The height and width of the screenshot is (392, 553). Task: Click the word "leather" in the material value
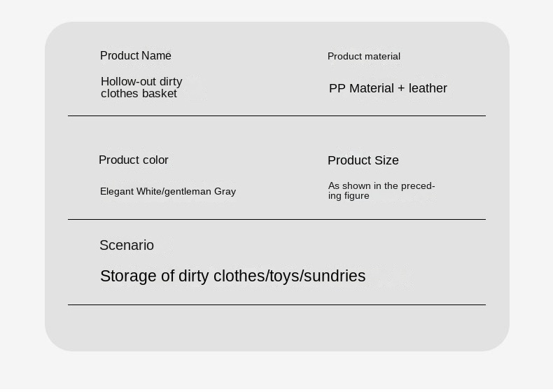[x=428, y=88]
